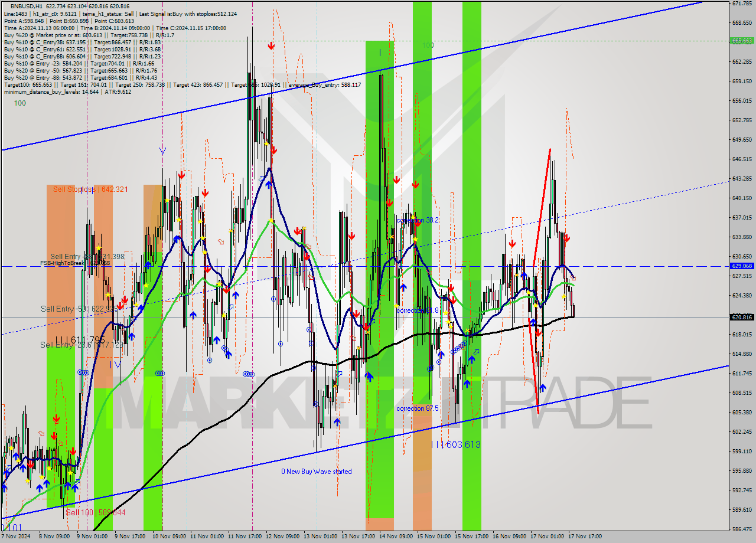This screenshot has width=756, height=543.
Task: Click the 'Line:1483' status info line
Action: (x=120, y=14)
